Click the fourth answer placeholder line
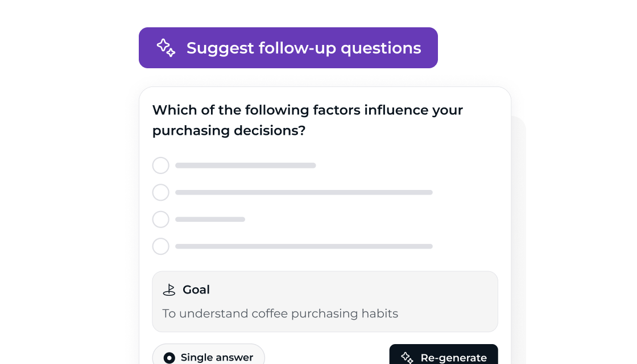The image size is (637, 364). (304, 246)
